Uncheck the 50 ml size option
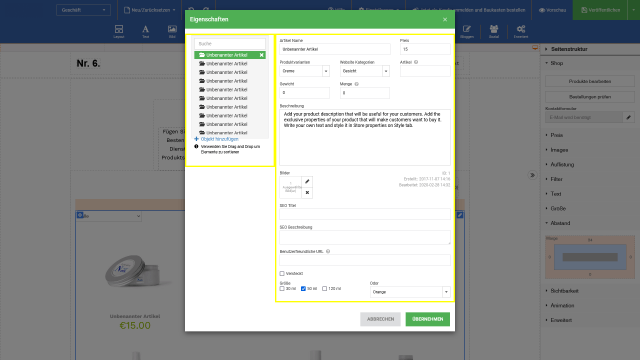The width and height of the screenshot is (640, 360). point(303,289)
